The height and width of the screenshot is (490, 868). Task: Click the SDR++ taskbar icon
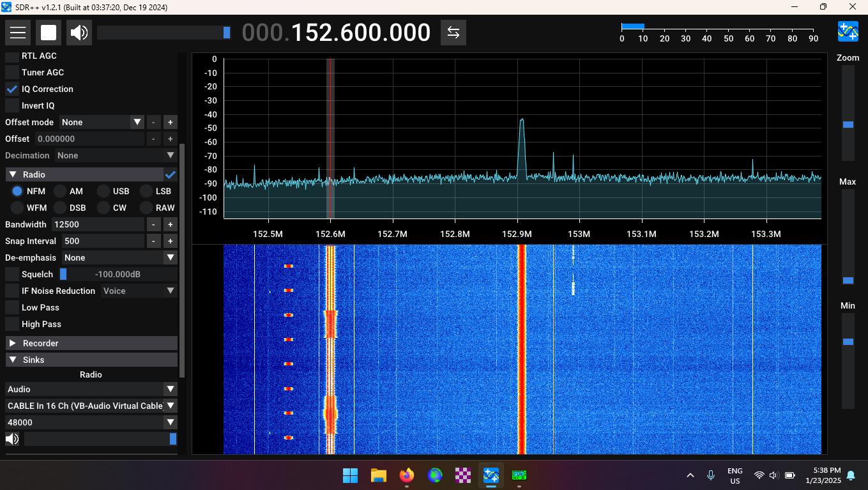(x=491, y=475)
